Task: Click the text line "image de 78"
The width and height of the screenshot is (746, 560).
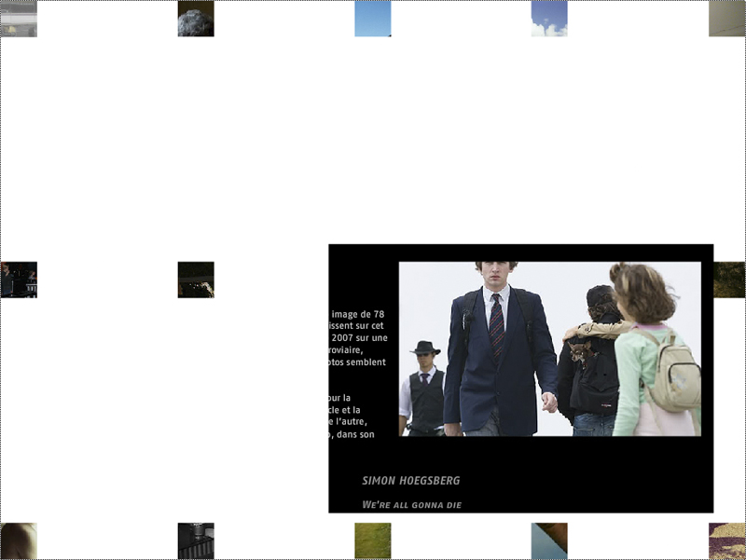Action: click(x=358, y=314)
